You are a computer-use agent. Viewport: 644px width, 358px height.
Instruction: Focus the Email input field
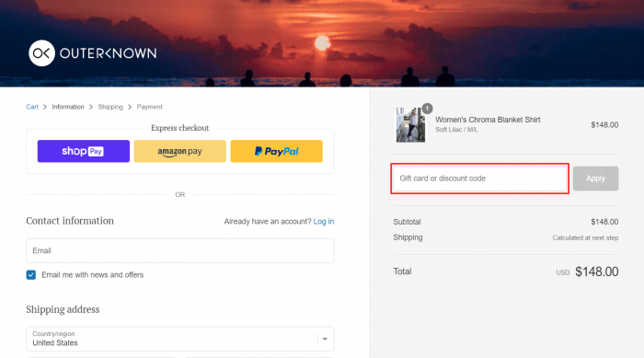(x=180, y=250)
